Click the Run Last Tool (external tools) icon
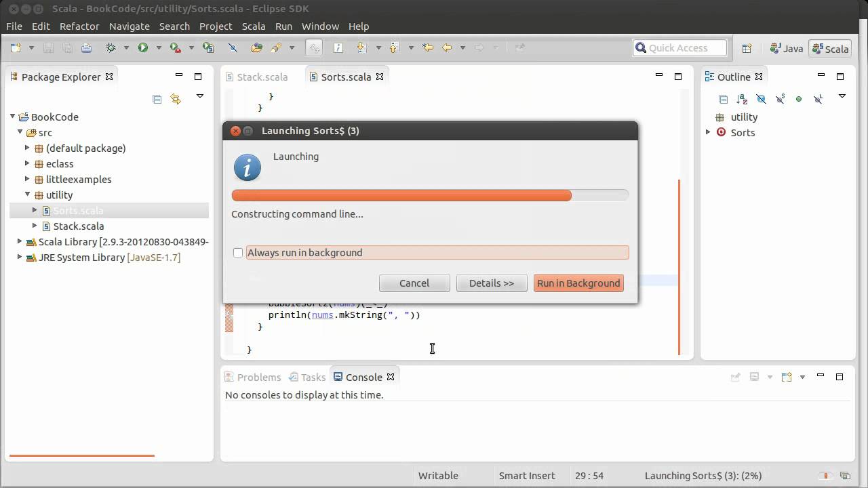 coord(175,47)
